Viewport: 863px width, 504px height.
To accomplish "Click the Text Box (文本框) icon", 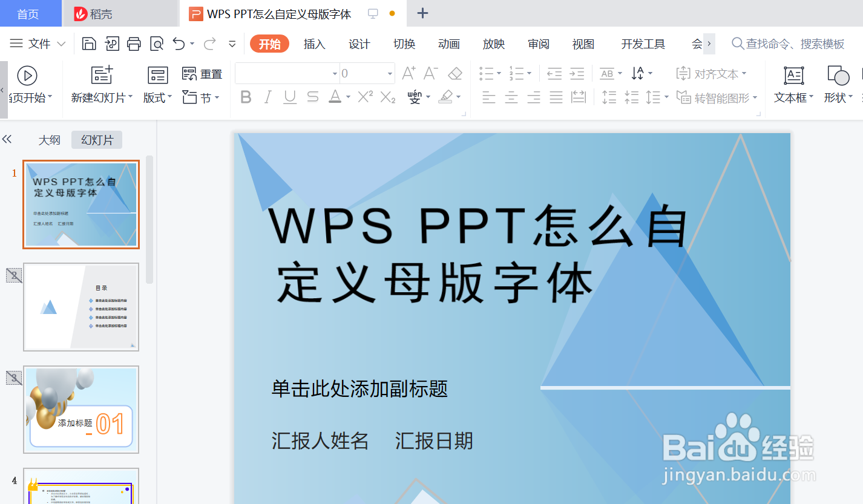I will click(x=794, y=76).
